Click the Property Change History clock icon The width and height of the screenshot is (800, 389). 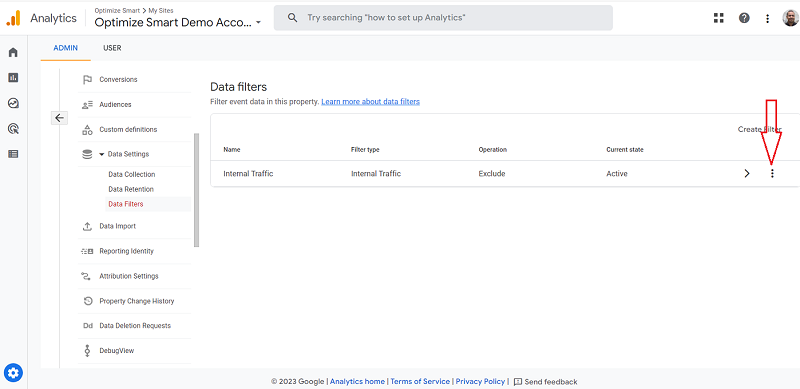coord(87,301)
